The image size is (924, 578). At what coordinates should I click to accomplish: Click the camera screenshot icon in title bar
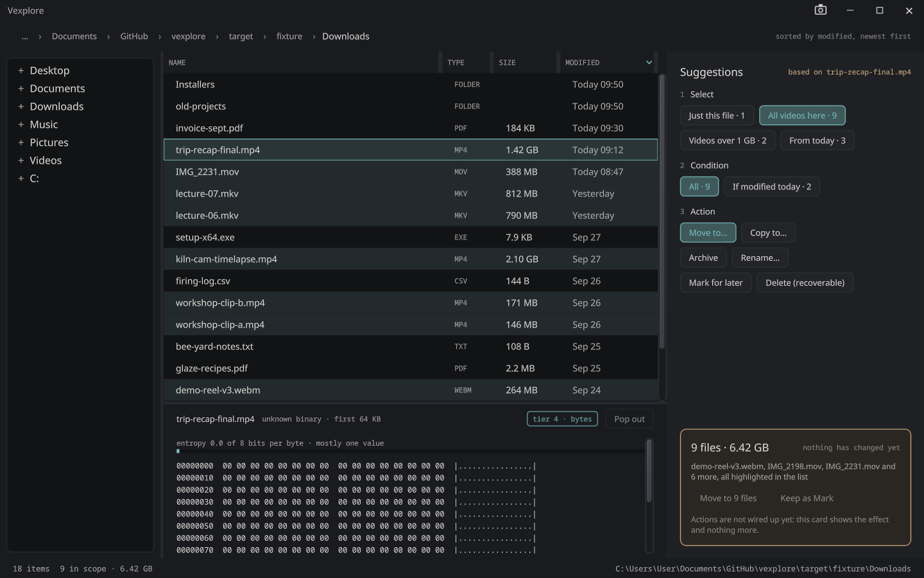point(820,10)
